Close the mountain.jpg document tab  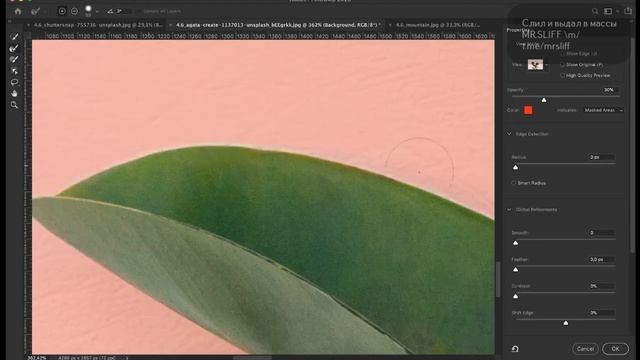(x=390, y=25)
